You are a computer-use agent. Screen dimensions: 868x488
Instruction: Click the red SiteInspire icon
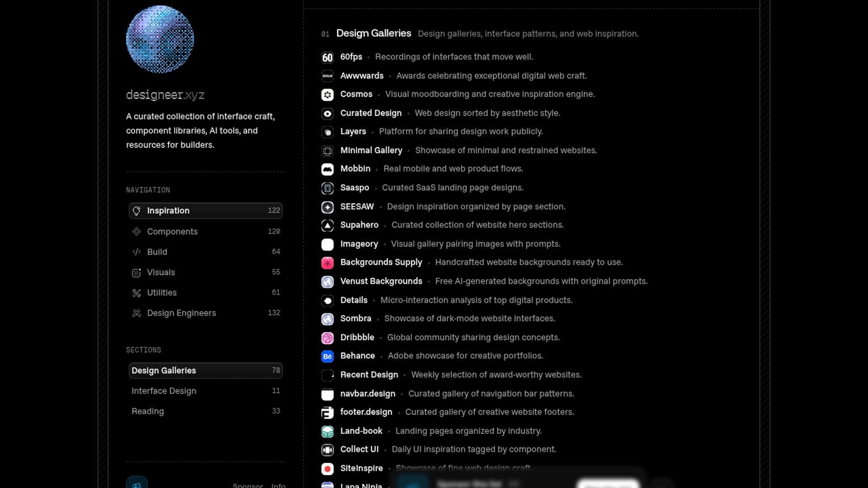pyautogui.click(x=327, y=469)
